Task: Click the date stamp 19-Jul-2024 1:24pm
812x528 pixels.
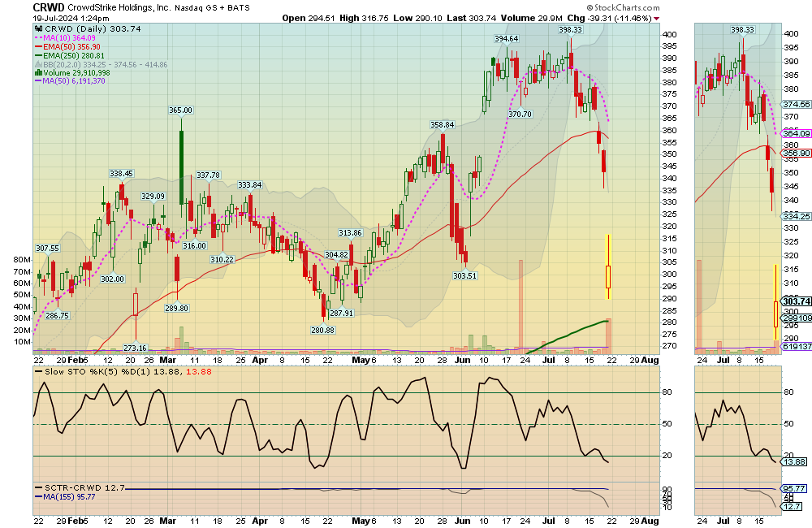Action: [x=71, y=18]
